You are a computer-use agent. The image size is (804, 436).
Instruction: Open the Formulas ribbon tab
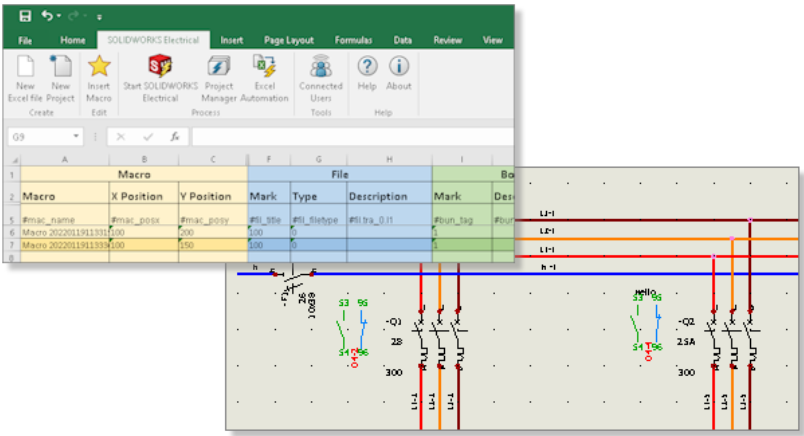point(353,40)
